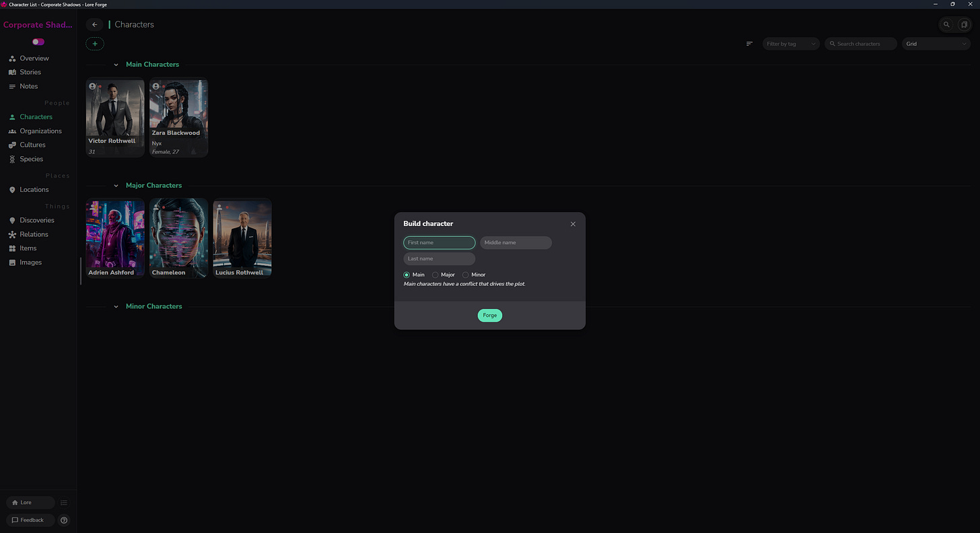Open the Relations section
980x533 pixels.
point(35,234)
